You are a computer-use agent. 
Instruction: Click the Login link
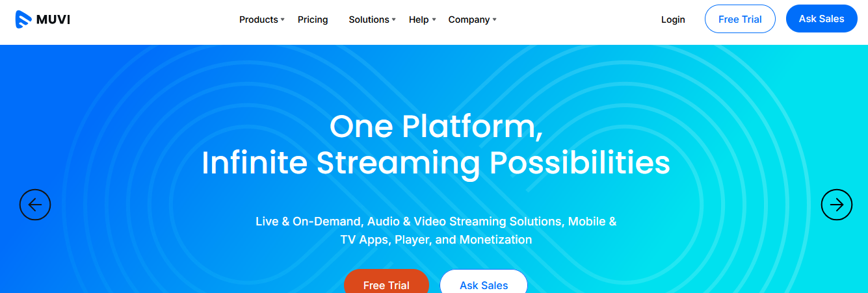(673, 19)
